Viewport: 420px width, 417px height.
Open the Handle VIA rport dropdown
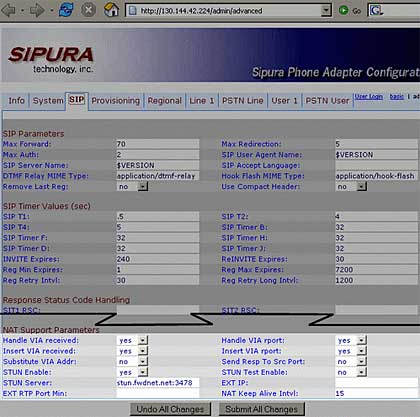[362, 340]
